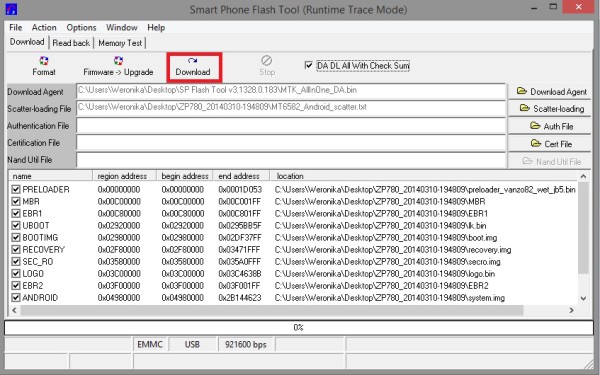Select the PRELOADER row name
600x375 pixels.
pos(46,189)
